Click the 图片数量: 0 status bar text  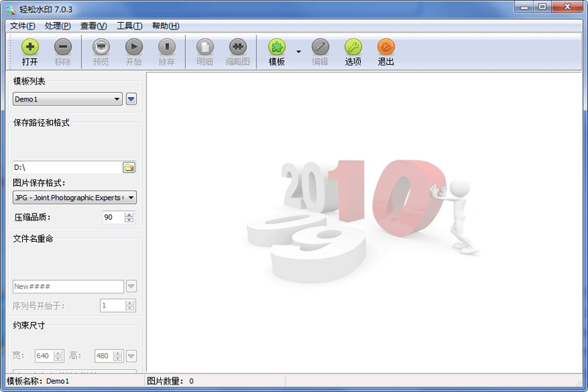[171, 381]
